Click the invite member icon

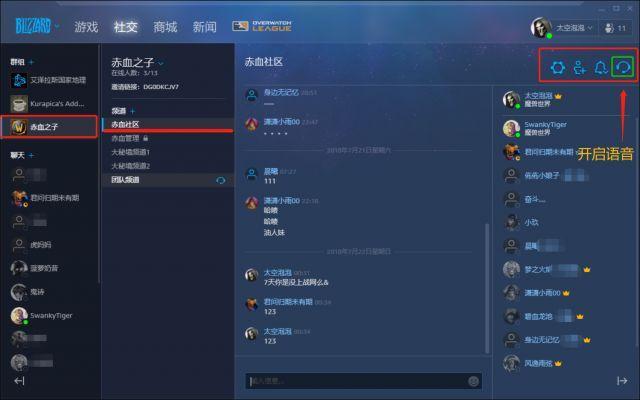580,67
